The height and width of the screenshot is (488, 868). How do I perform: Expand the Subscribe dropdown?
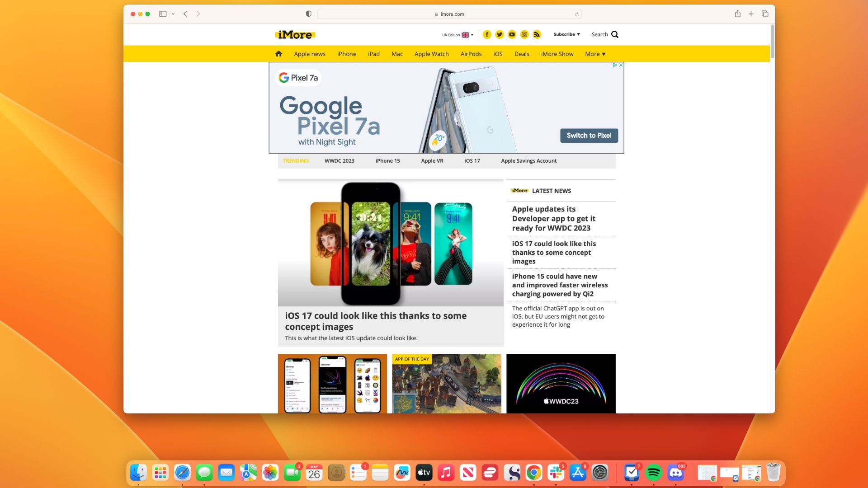[566, 34]
